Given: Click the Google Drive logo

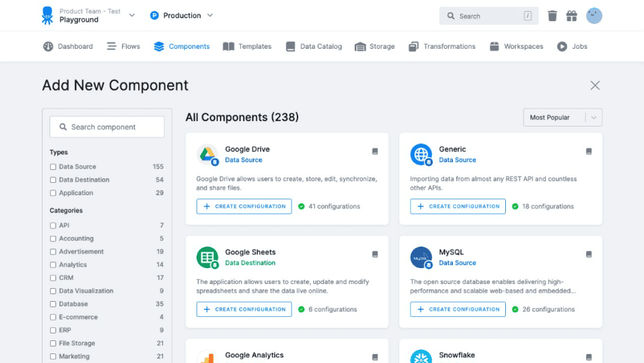Looking at the screenshot, I should tap(207, 155).
